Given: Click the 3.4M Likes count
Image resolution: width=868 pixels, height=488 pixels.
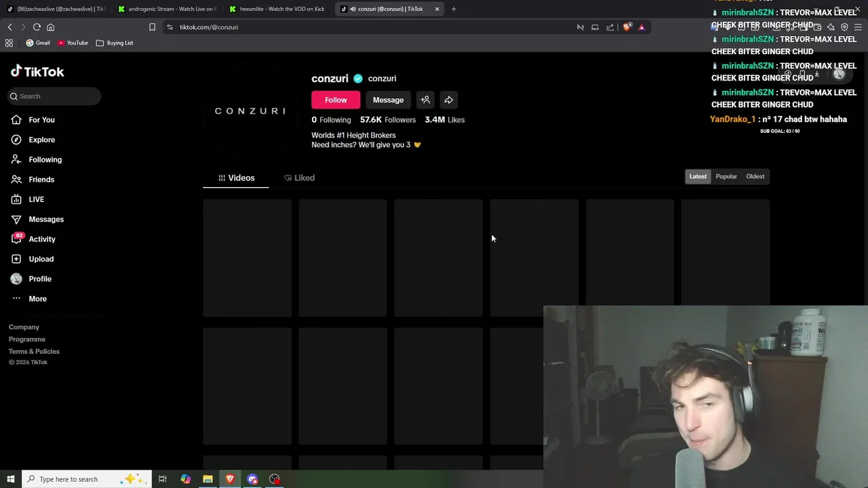Looking at the screenshot, I should [x=445, y=120].
